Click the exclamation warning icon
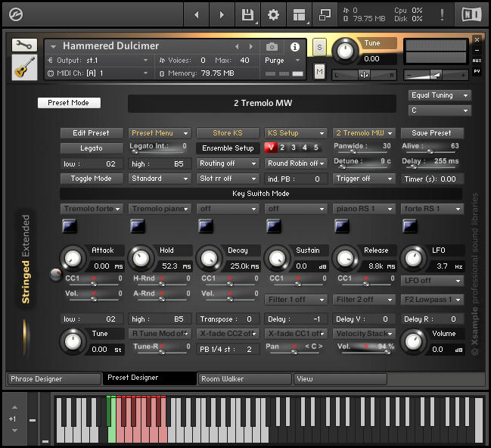Screen dimensions: 491x448 point(442,14)
